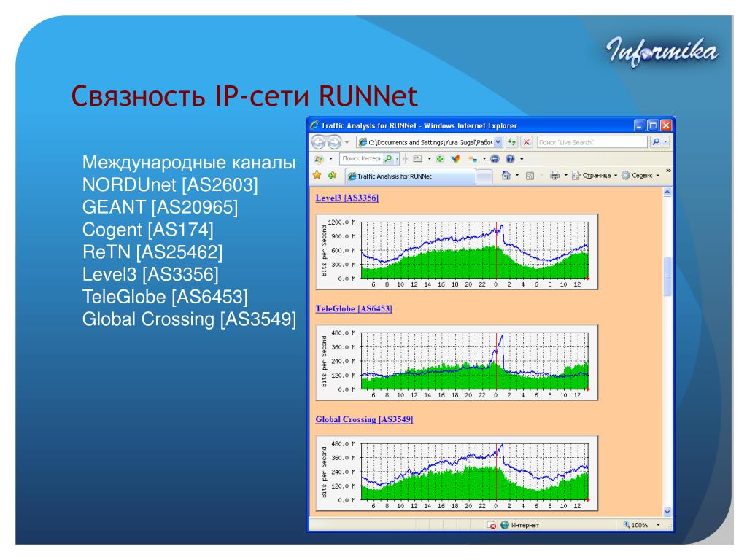The image size is (747, 560).
Task: Click the Informika logo
Action: click(x=662, y=52)
